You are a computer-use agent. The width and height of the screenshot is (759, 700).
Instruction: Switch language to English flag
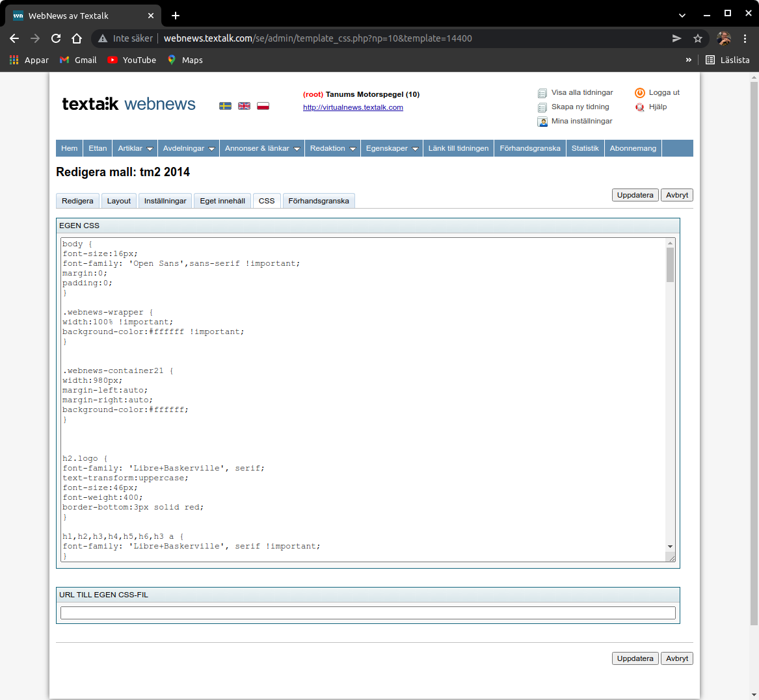click(244, 106)
